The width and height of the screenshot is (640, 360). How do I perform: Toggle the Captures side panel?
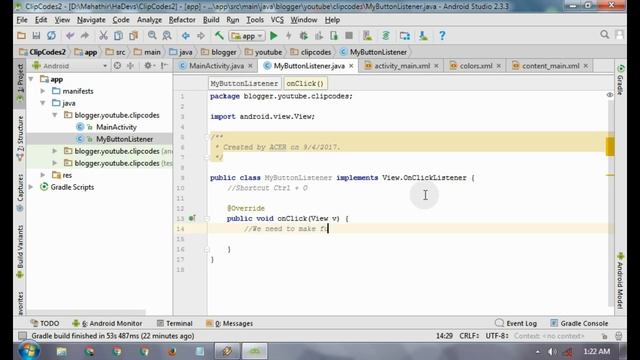pos(20,193)
